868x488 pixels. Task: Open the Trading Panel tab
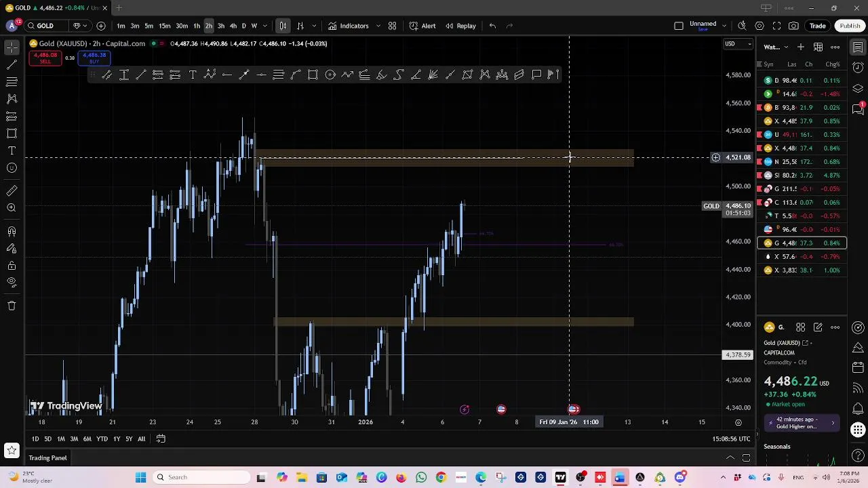pyautogui.click(x=47, y=458)
